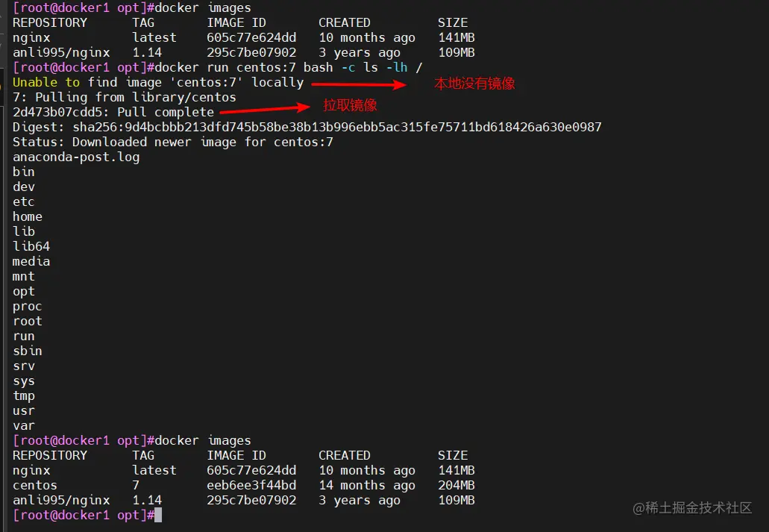Select the 'usr' directory entry
Screen dimensions: 769x532
click(x=24, y=411)
